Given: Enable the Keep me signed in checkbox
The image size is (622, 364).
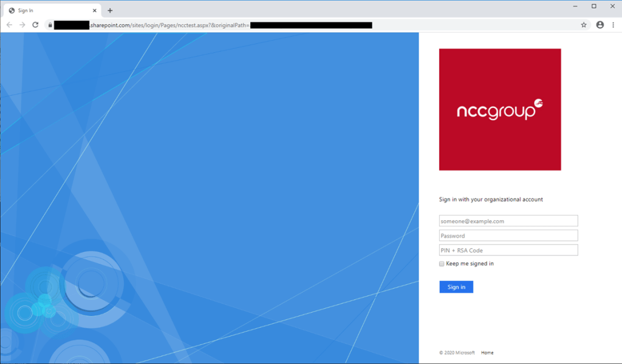Looking at the screenshot, I should click(442, 264).
